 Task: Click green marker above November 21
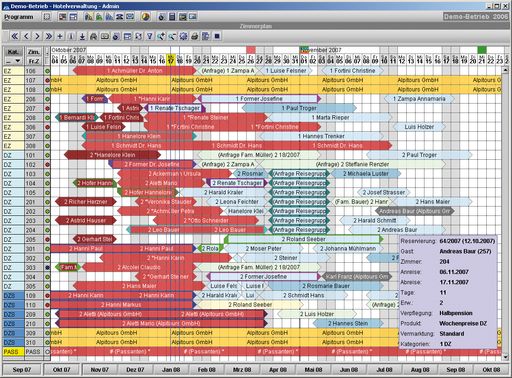click(482, 50)
